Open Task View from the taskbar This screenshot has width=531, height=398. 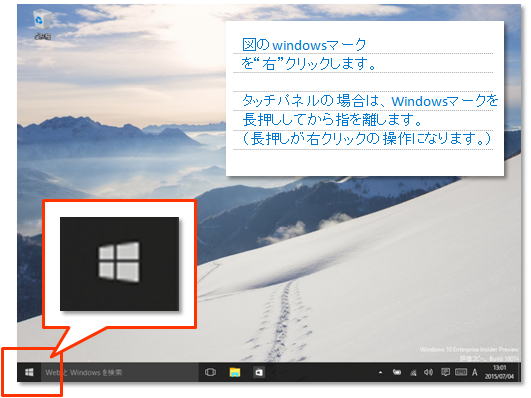(x=210, y=373)
